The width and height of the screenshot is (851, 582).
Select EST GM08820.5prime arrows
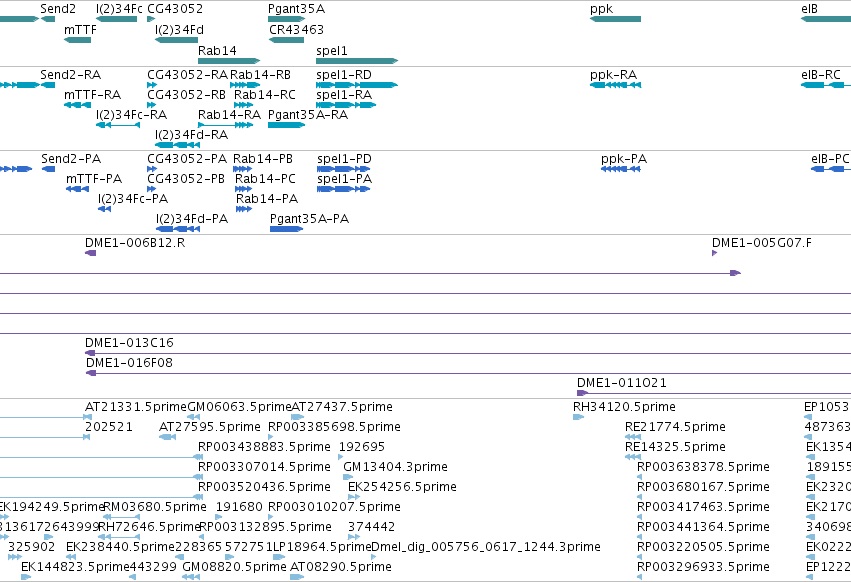191,577
